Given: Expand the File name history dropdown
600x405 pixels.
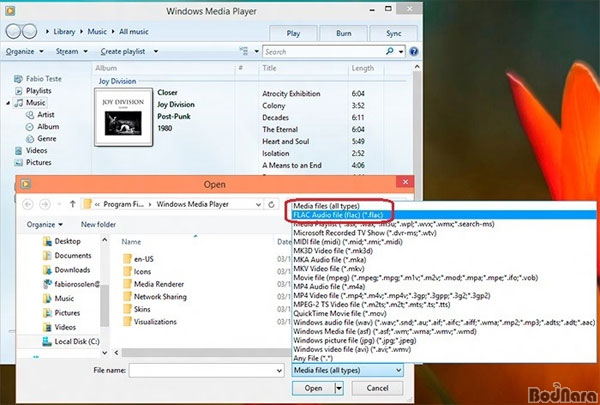Looking at the screenshot, I should coord(280,371).
